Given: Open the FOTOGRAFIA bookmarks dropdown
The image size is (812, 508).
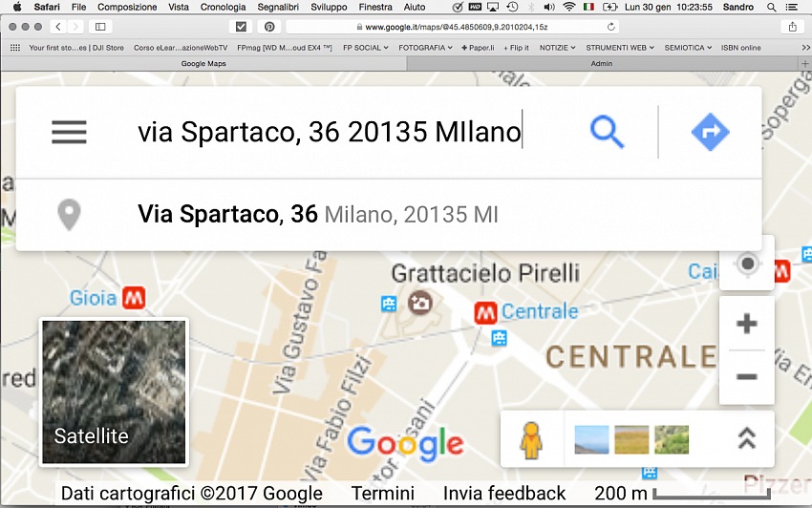Looking at the screenshot, I should point(425,48).
